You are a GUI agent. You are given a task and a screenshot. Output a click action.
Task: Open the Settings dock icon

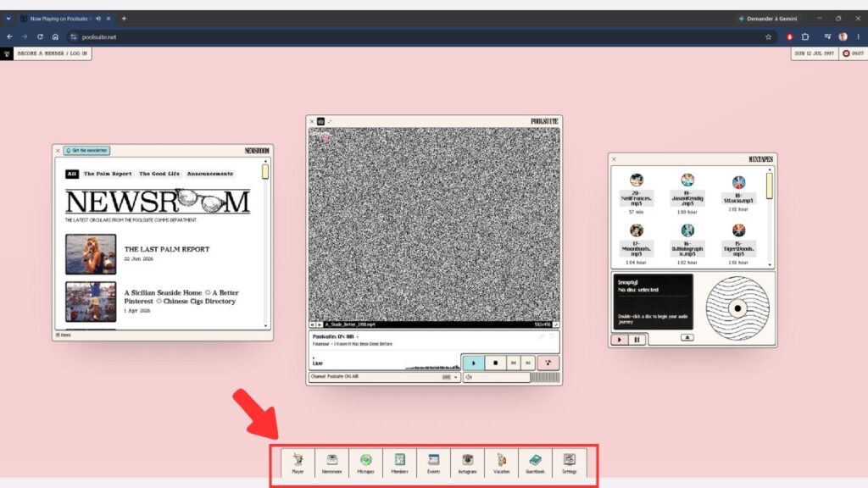pos(569,463)
